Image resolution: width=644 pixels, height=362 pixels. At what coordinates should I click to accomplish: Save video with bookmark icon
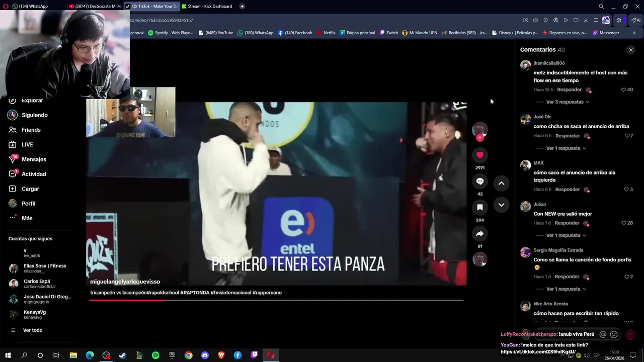(x=479, y=207)
